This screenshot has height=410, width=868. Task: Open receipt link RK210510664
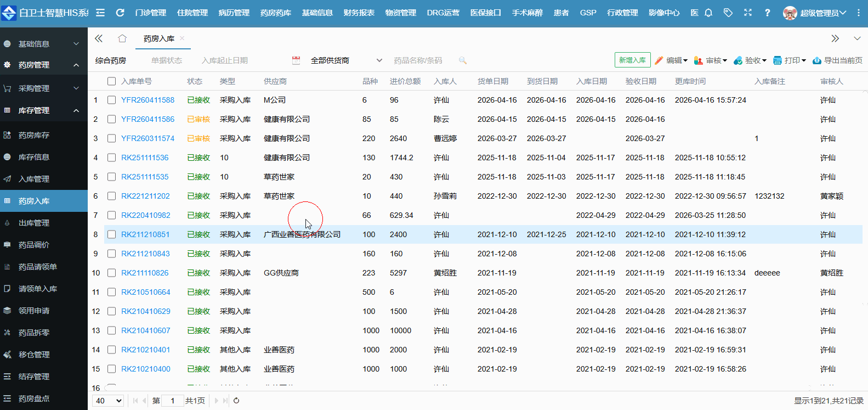coord(146,292)
